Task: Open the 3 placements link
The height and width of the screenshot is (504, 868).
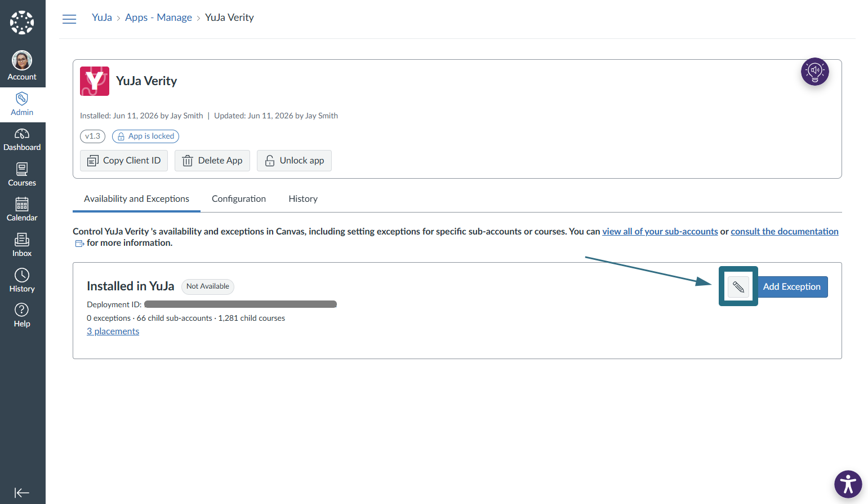Action: coord(113,331)
